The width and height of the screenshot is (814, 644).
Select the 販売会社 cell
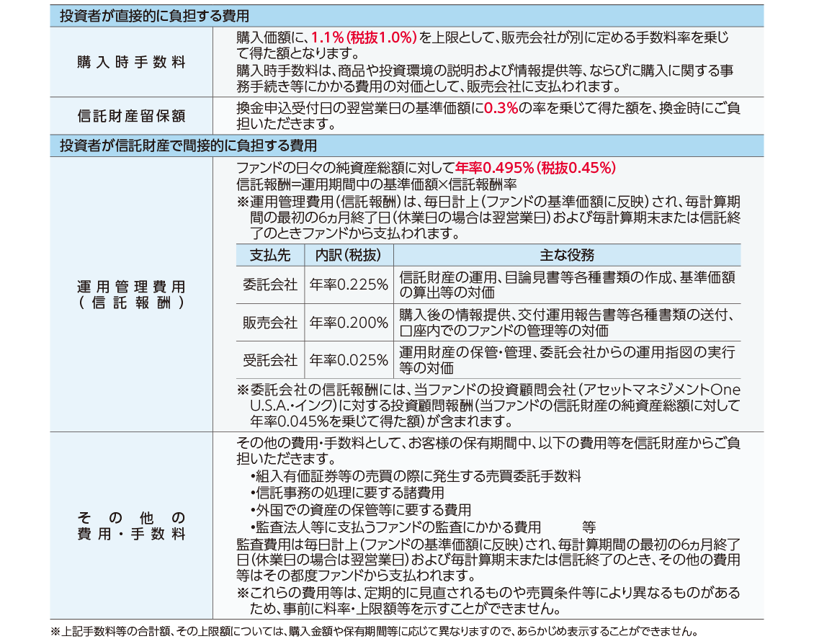click(269, 323)
